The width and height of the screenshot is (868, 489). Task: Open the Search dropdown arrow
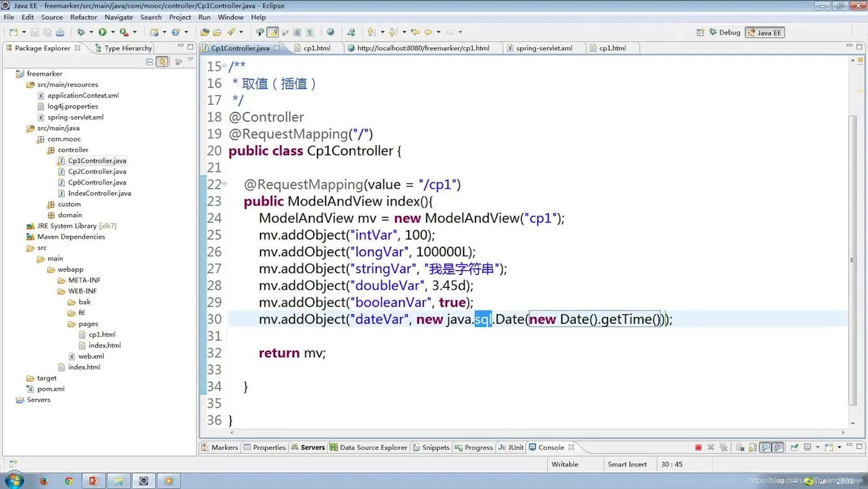[241, 32]
